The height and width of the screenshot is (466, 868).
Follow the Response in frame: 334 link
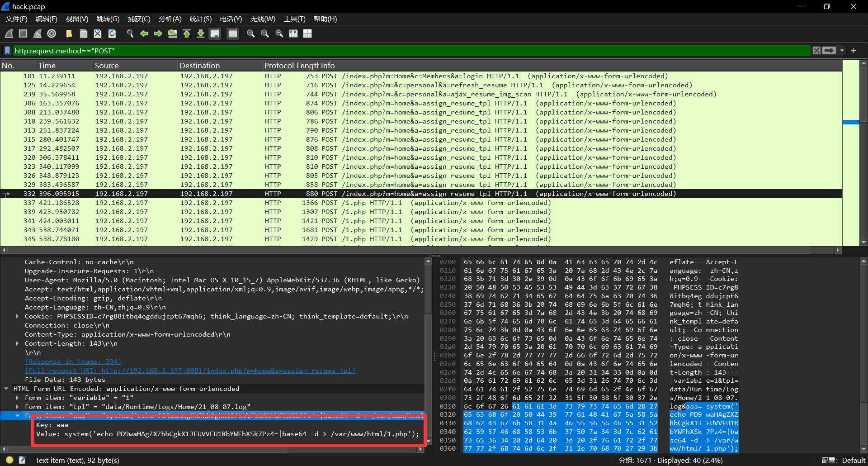(73, 361)
